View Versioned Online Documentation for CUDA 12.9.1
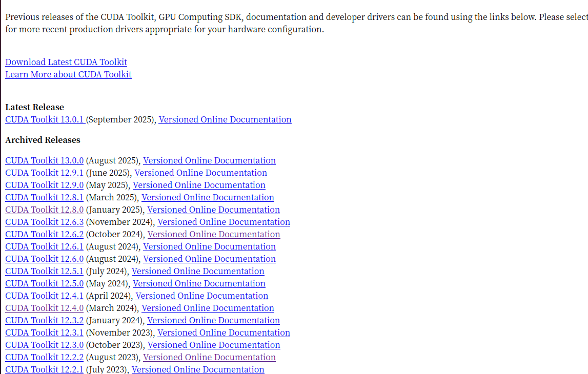 coord(200,173)
